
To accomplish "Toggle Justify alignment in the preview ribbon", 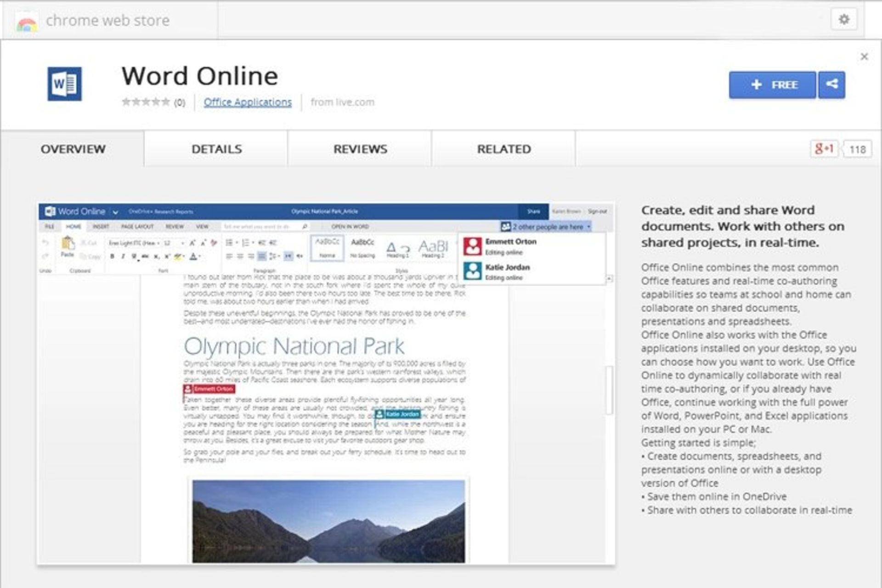I will point(262,256).
